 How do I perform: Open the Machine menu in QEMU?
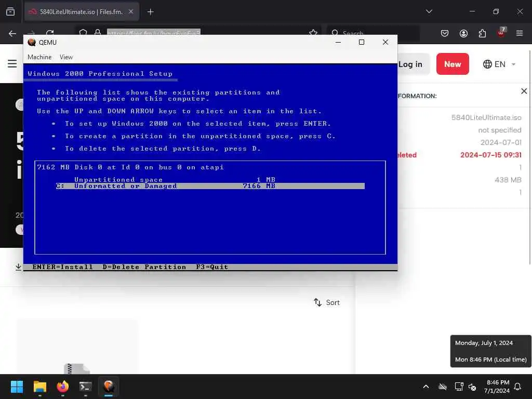click(39, 57)
